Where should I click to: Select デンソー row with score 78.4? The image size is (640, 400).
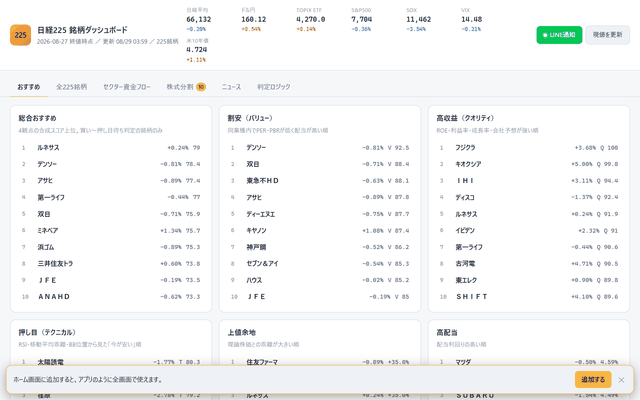point(111,164)
